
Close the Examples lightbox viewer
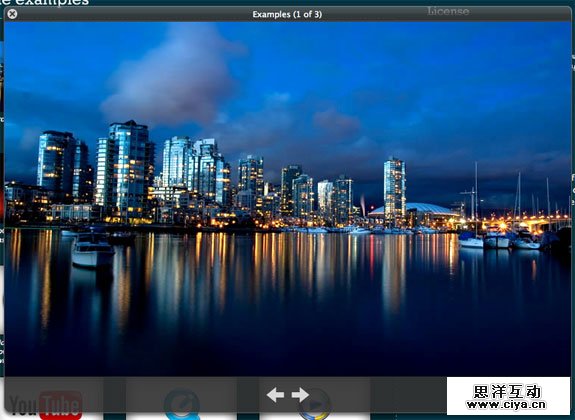[12, 14]
